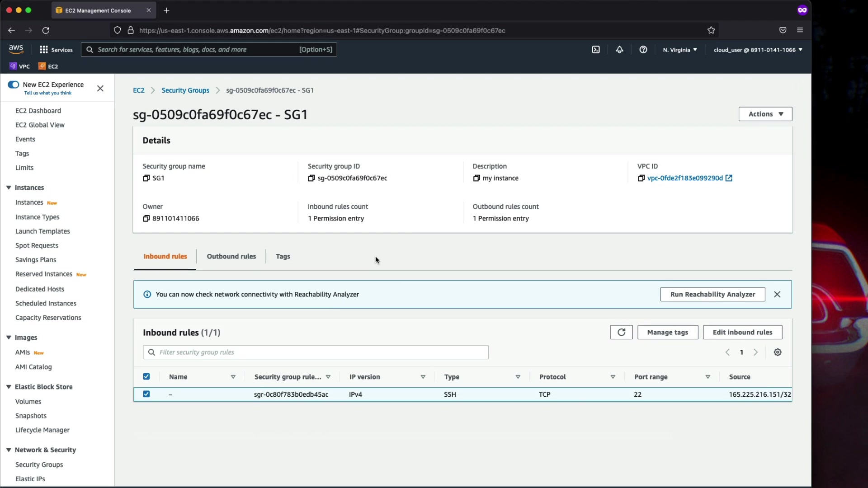Click the help question mark icon
868x488 pixels.
point(643,50)
